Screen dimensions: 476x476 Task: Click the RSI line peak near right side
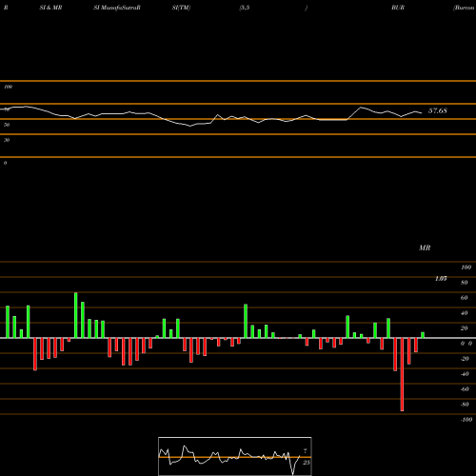pos(361,108)
